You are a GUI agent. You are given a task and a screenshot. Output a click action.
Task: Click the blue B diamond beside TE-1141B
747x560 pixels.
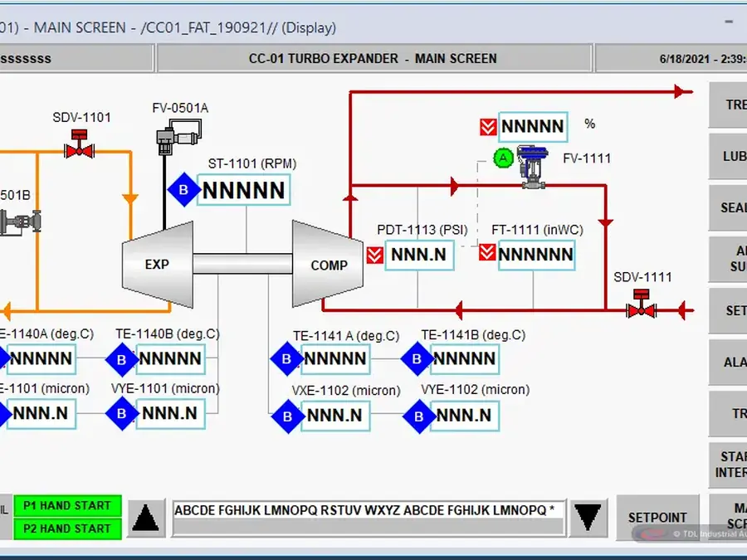[417, 358]
